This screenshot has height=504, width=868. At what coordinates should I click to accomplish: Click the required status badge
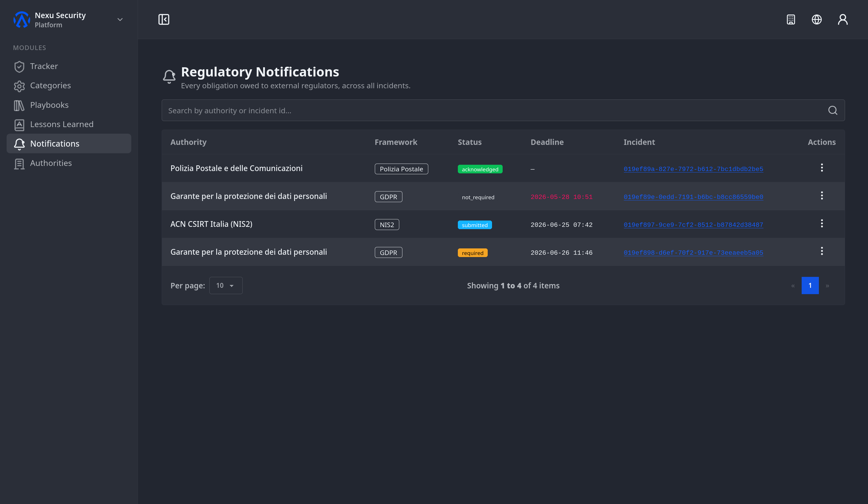(472, 253)
